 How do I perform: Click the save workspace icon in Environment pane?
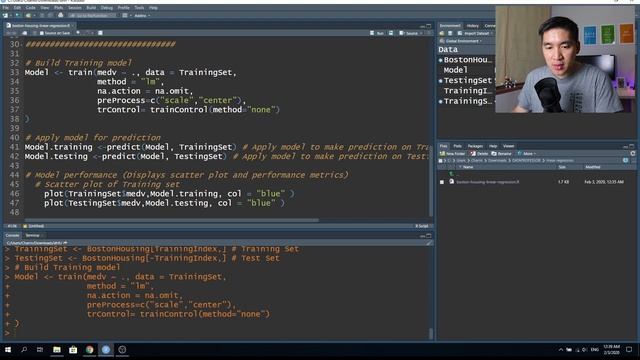(450, 33)
